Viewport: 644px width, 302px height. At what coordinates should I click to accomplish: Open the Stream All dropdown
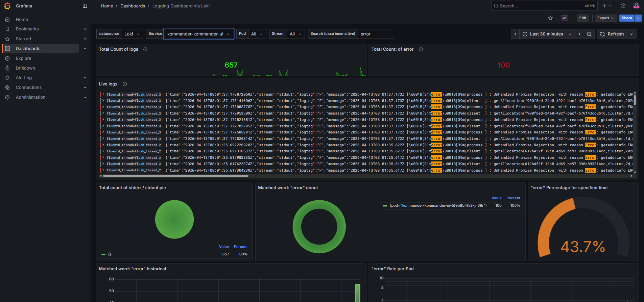click(296, 34)
